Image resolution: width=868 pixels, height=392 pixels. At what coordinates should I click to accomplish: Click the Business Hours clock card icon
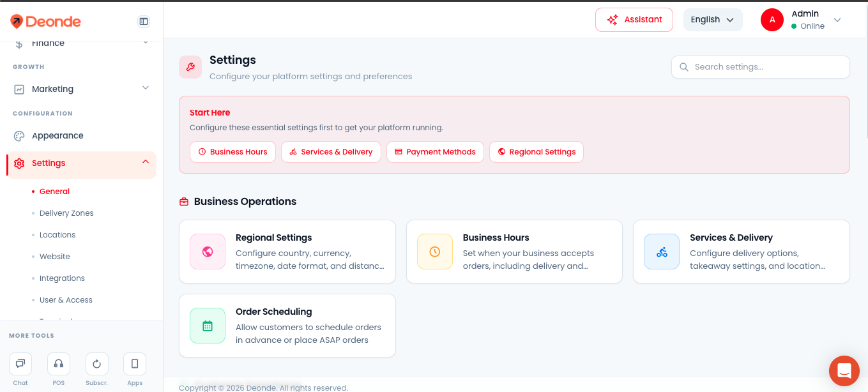coord(435,252)
